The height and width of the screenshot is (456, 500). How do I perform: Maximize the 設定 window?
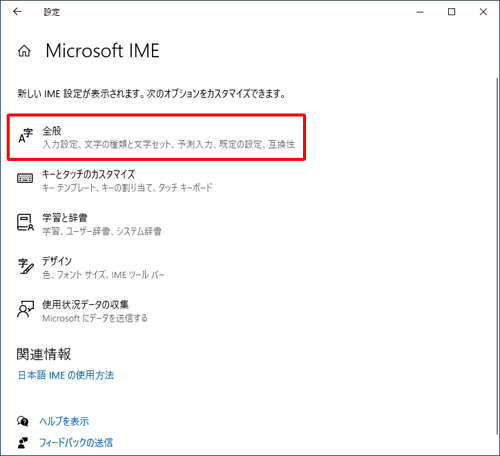point(451,12)
